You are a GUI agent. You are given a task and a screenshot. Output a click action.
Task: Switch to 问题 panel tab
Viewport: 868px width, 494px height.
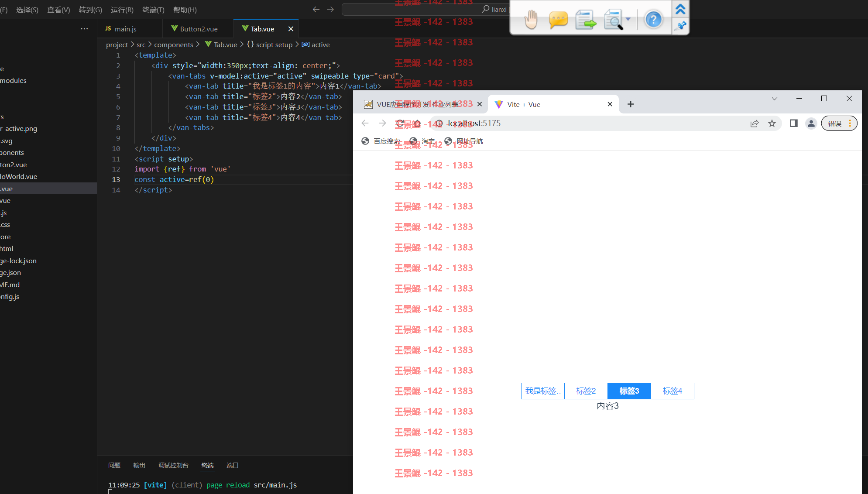click(114, 465)
